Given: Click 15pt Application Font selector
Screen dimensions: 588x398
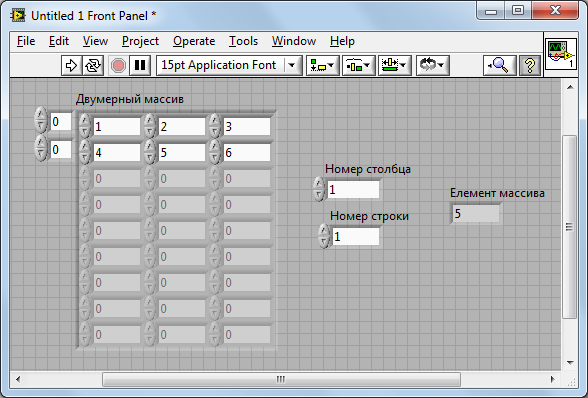Looking at the screenshot, I should [229, 66].
